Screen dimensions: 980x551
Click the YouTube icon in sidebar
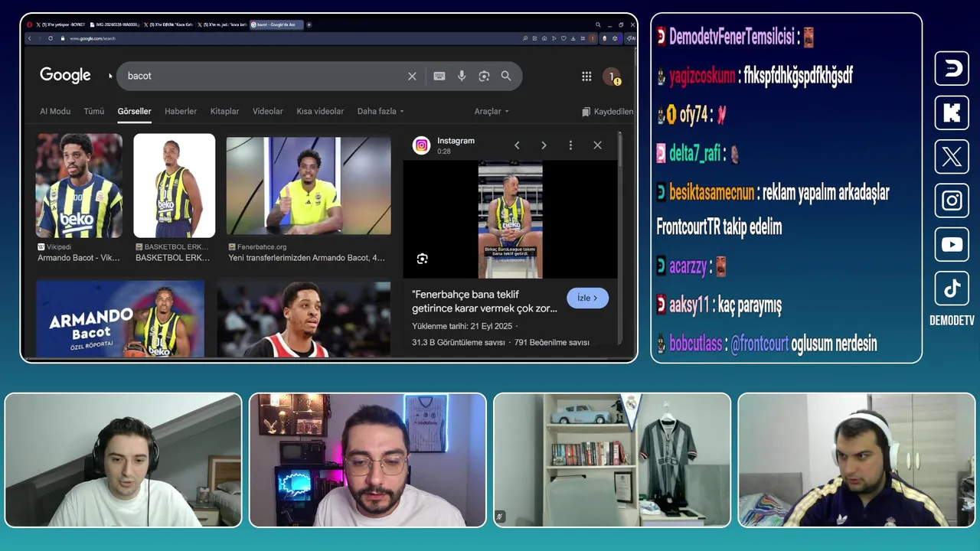click(x=952, y=245)
